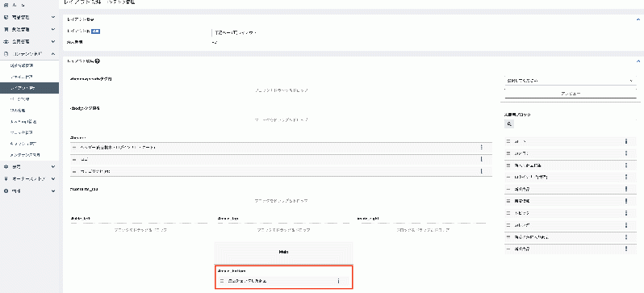Click the ホーム home icon in sidebar

click(6, 5)
